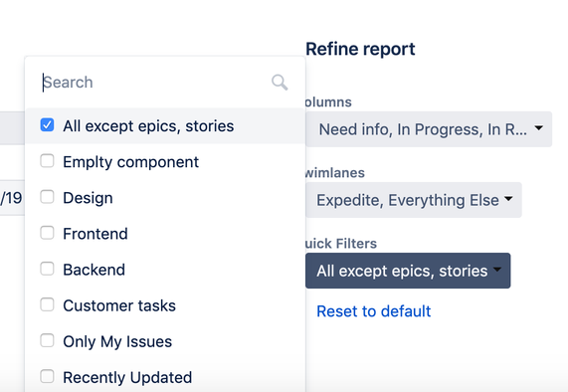Check the Frontend filter checkbox
Screen dimensions: 568x392
(47, 233)
